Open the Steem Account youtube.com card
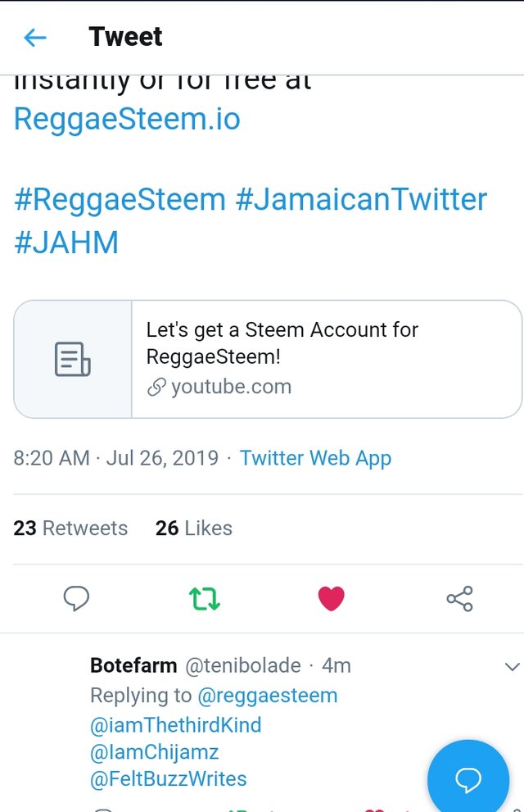This screenshot has height=812, width=524. pos(268,359)
